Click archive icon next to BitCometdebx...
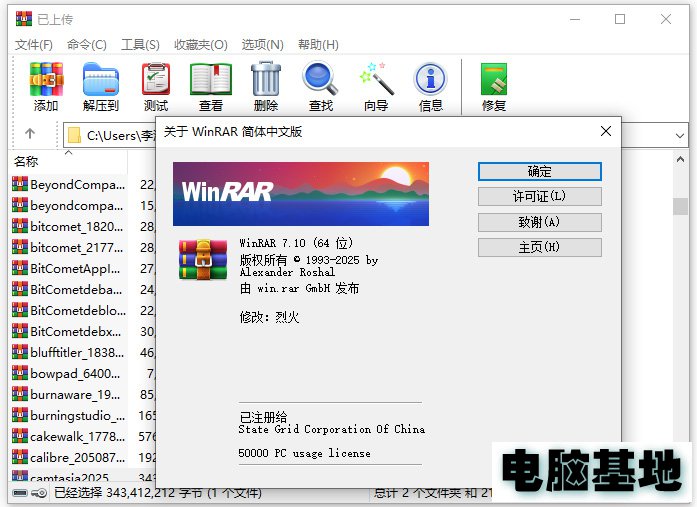The height and width of the screenshot is (507, 697). (x=20, y=331)
